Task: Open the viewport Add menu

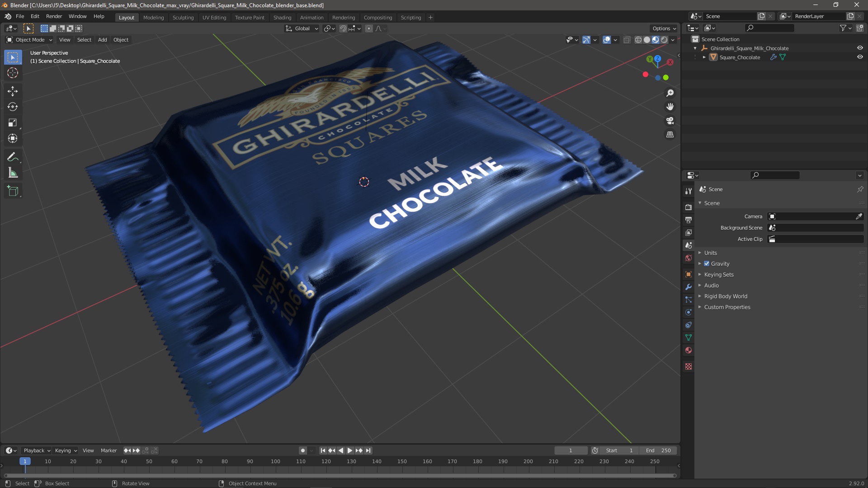Action: pyautogui.click(x=103, y=40)
